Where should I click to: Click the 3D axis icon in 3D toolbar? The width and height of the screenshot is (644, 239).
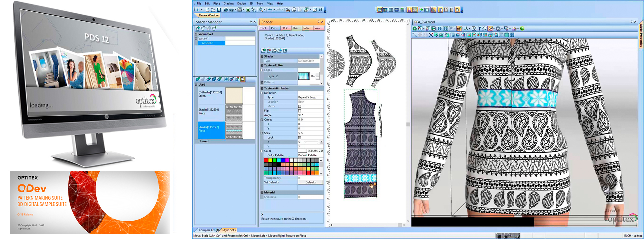(466, 28)
